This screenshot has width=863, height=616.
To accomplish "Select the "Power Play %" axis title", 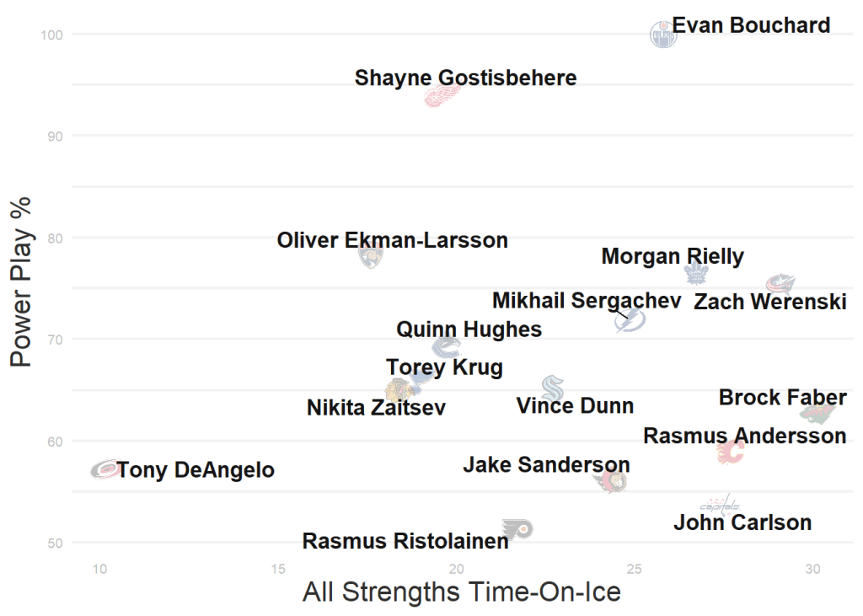I will (21, 282).
